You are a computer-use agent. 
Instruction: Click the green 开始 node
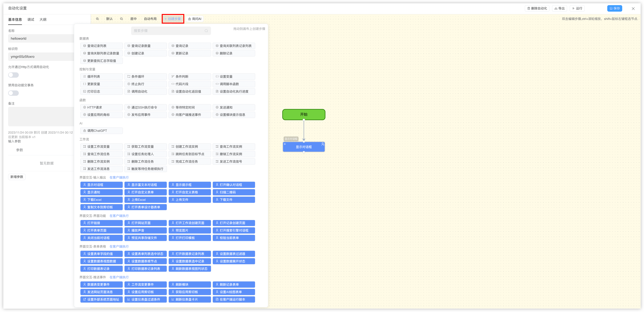click(x=304, y=114)
